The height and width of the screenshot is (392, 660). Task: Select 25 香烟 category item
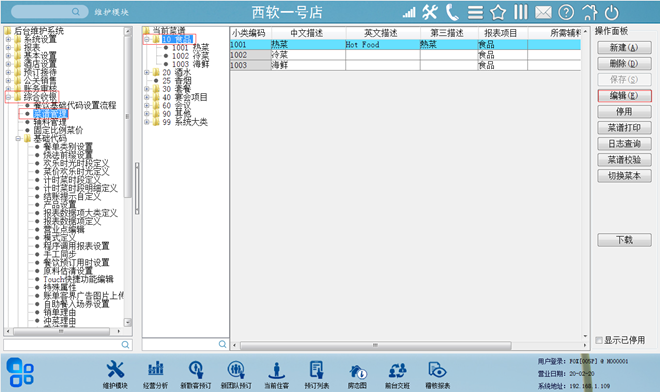point(177,80)
